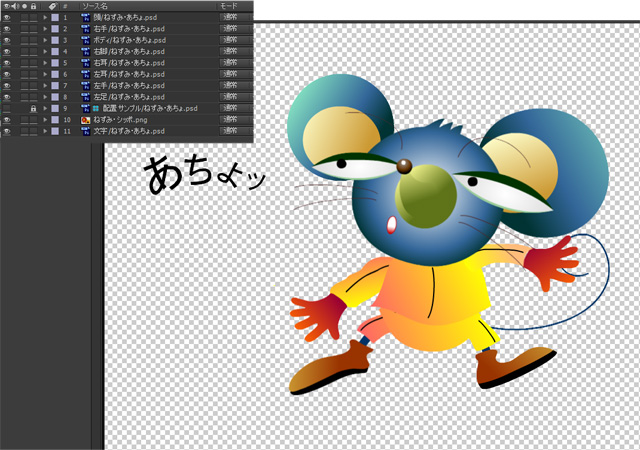This screenshot has width=640, height=450.
Task: Click the label color swatch of layer 5
Action: (x=55, y=63)
